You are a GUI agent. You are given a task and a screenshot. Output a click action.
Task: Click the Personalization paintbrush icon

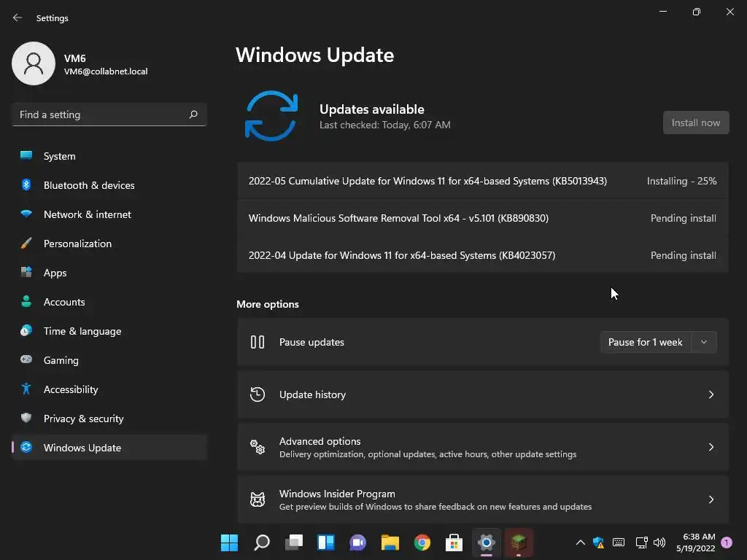pos(26,244)
